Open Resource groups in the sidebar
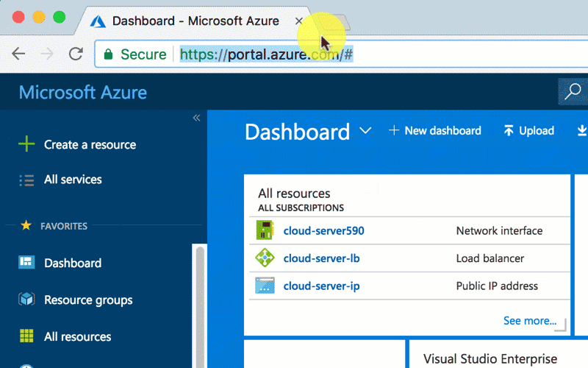 click(88, 300)
